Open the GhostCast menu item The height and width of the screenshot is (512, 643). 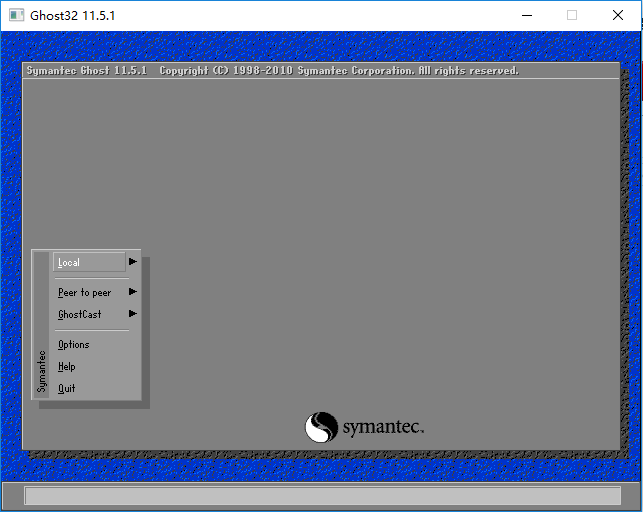[x=80, y=314]
